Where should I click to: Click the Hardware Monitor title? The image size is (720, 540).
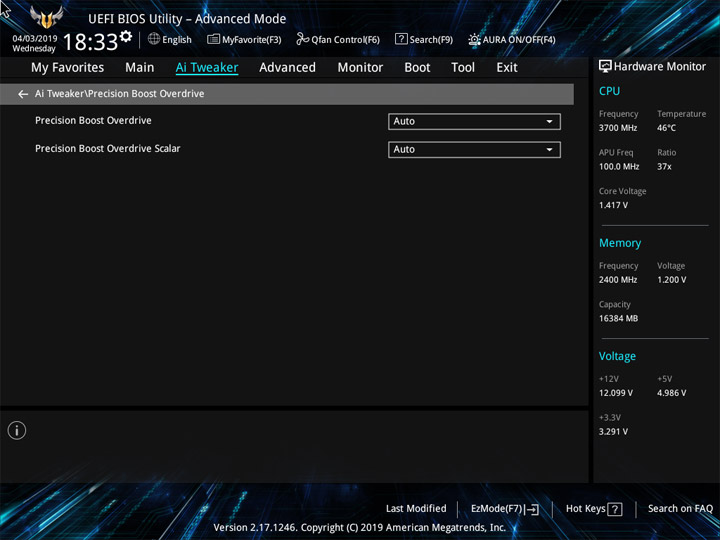pyautogui.click(x=660, y=67)
